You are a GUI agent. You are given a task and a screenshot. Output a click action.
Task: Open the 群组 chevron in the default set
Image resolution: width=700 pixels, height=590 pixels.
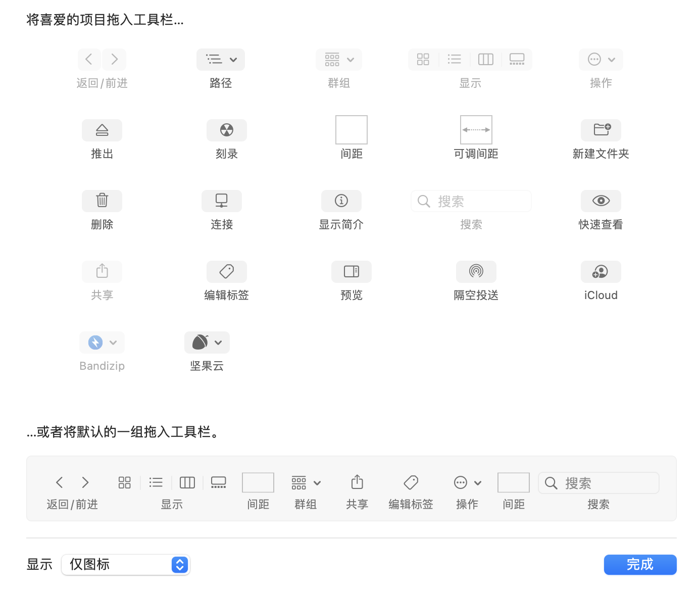click(317, 483)
